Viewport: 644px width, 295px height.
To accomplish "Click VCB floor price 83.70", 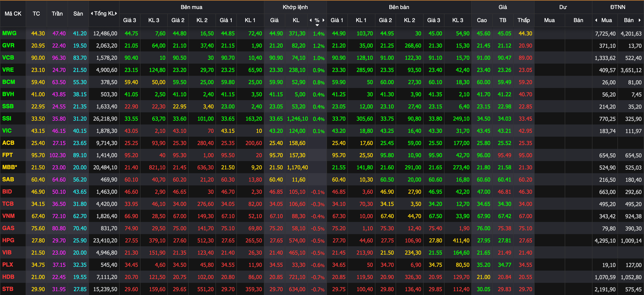I will (x=80, y=58).
